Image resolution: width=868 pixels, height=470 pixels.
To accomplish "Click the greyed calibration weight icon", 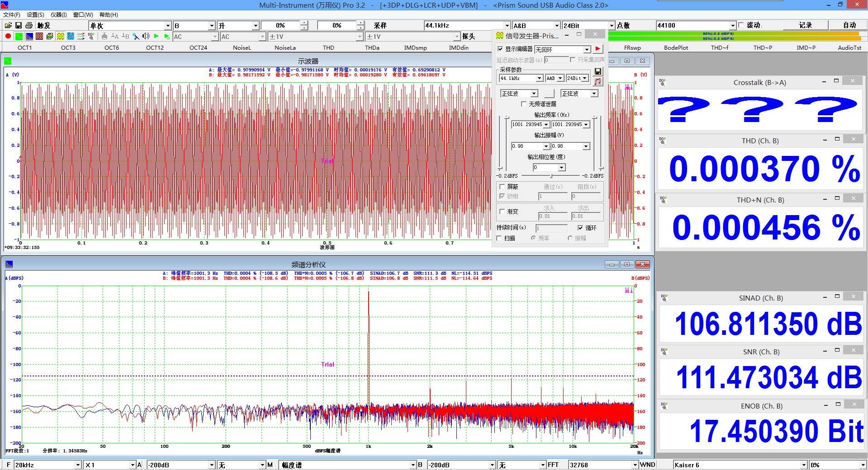I will click(x=104, y=37).
